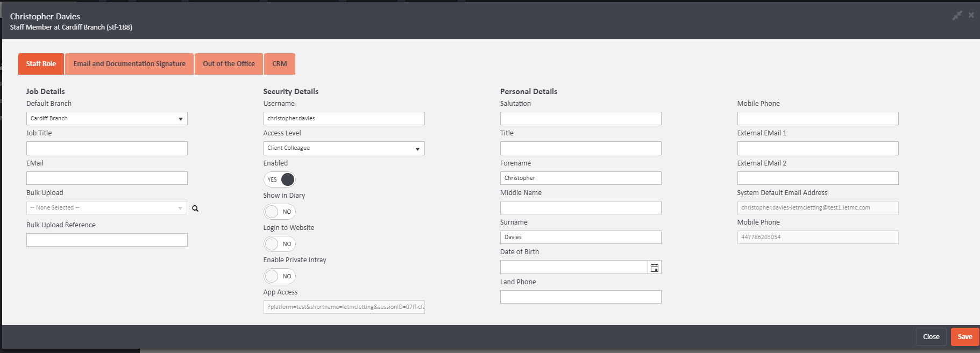Click the pin icon in title bar
Screen dimensions: 980x353
[957, 16]
